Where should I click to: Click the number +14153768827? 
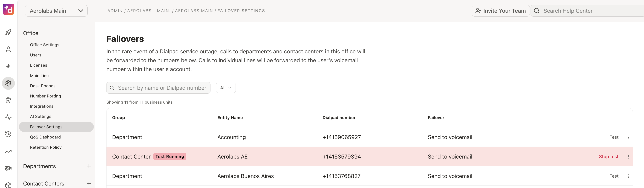click(x=341, y=176)
